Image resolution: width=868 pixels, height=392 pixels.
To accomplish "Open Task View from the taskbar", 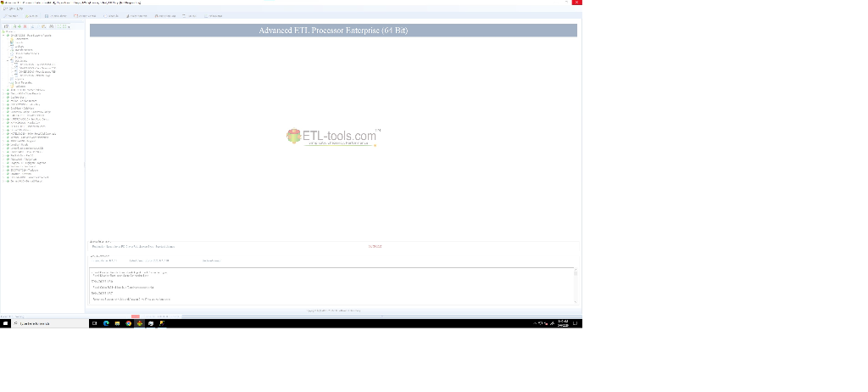I will click(x=95, y=323).
